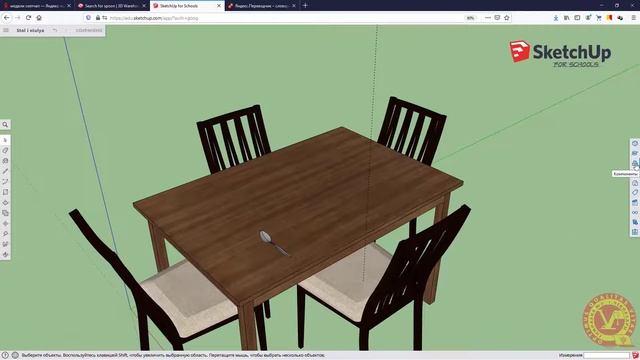Select the Paint Bucket tool
Viewport: 640px width, 360px height.
pos(5,161)
